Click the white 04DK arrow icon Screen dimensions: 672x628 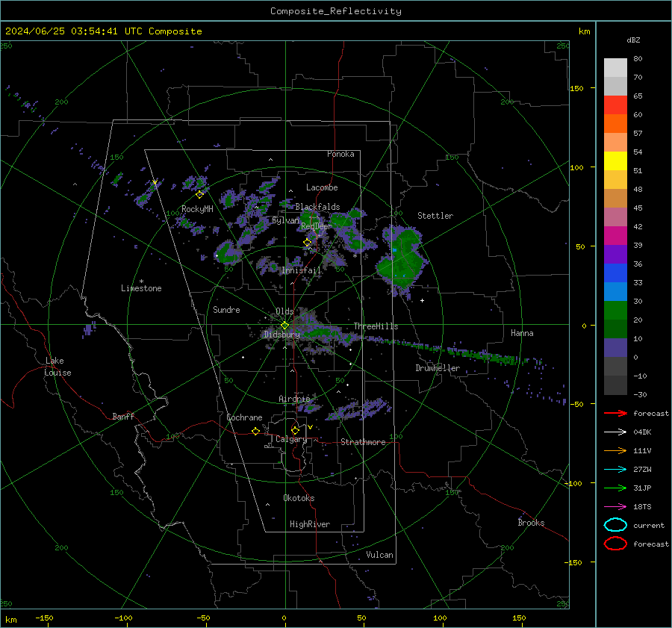coord(615,432)
